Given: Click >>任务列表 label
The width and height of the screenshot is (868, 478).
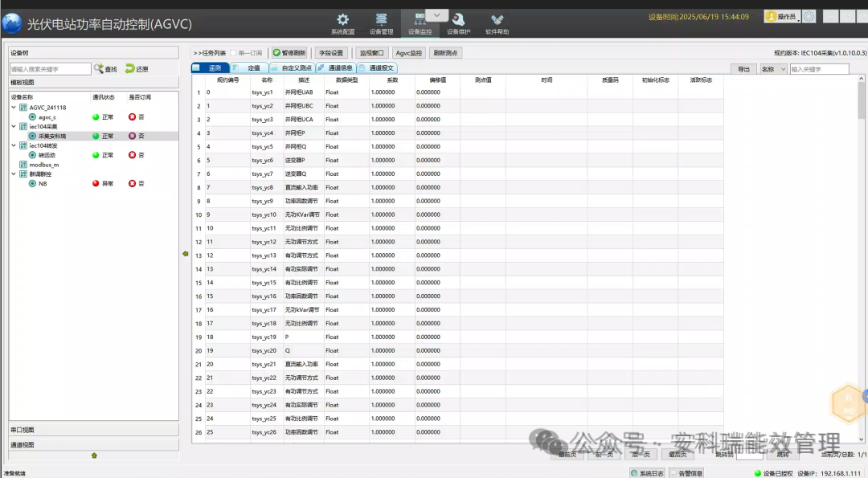Looking at the screenshot, I should tap(210, 53).
